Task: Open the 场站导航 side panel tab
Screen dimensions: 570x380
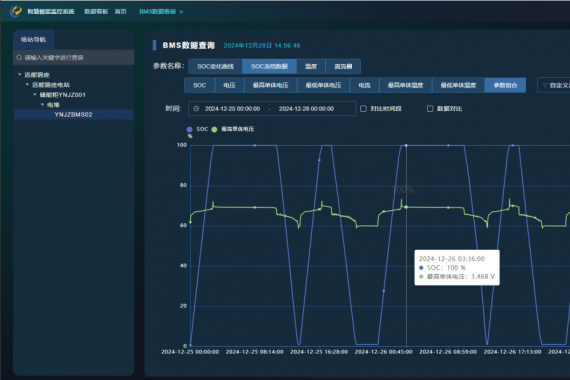Action: tap(33, 40)
